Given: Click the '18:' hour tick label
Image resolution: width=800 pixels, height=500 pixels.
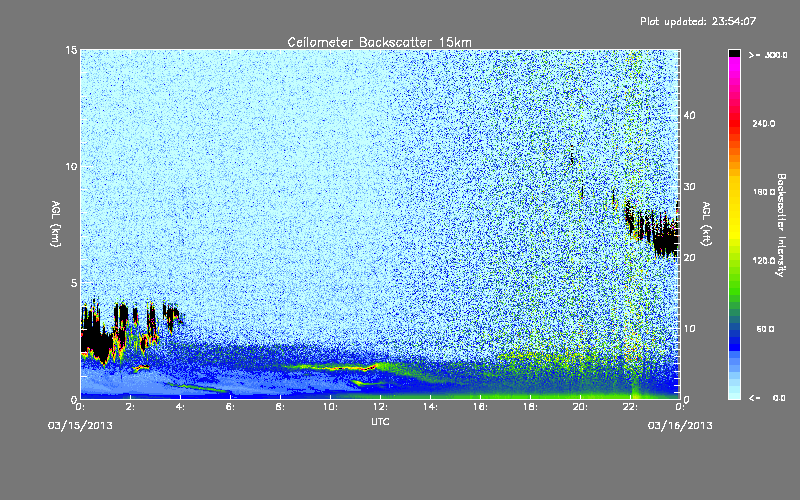Looking at the screenshot, I should tap(530, 407).
